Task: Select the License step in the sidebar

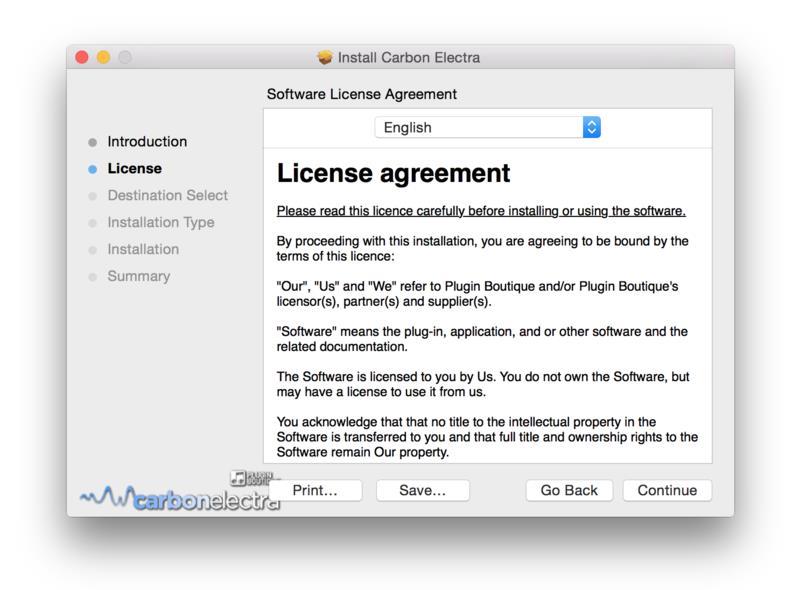Action: (135, 168)
